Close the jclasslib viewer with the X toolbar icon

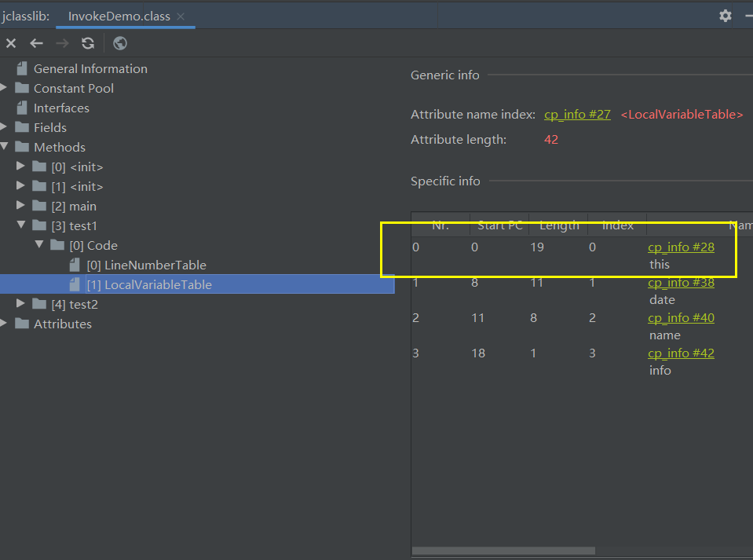click(x=11, y=44)
